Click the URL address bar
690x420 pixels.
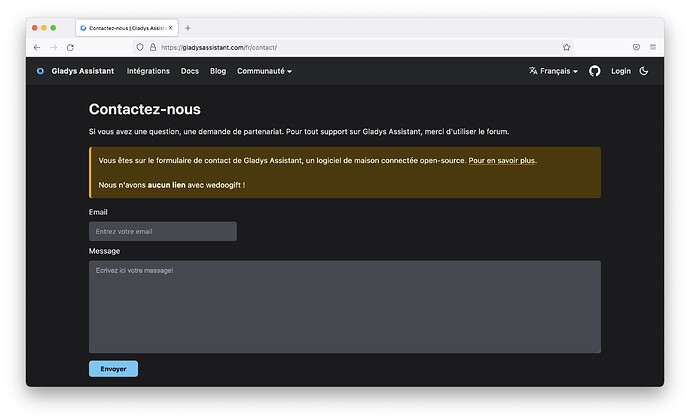click(x=352, y=48)
